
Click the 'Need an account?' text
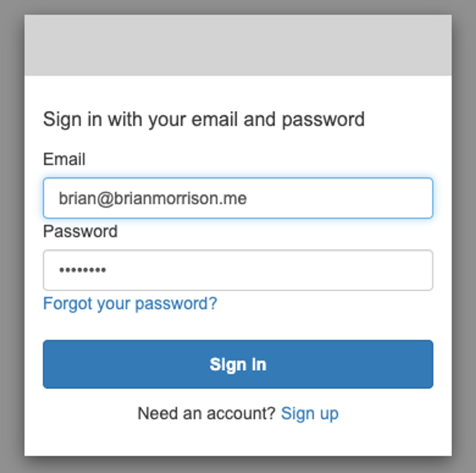(206, 414)
